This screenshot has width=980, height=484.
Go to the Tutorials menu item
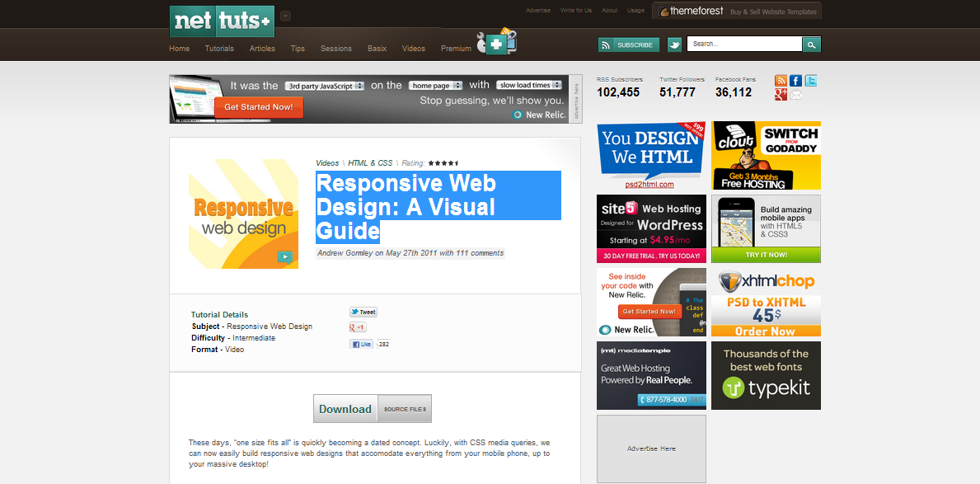coord(219,49)
